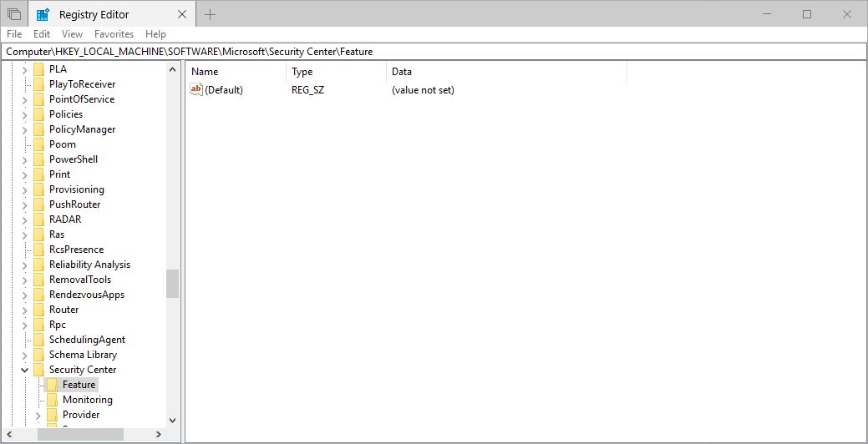The height and width of the screenshot is (444, 868).
Task: Expand the Policies key
Action: tap(24, 114)
